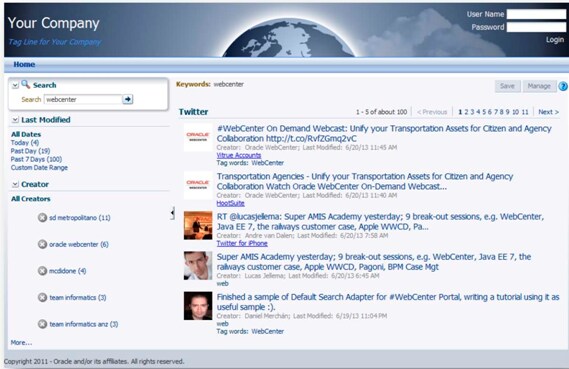This screenshot has width=569, height=369.
Task: Filter results by Today (4)
Action: coord(25,143)
